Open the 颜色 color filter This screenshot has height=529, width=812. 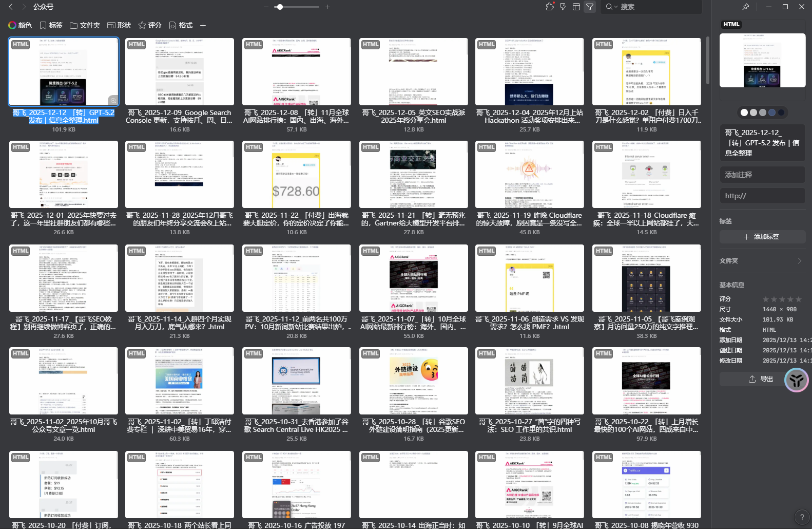point(20,25)
